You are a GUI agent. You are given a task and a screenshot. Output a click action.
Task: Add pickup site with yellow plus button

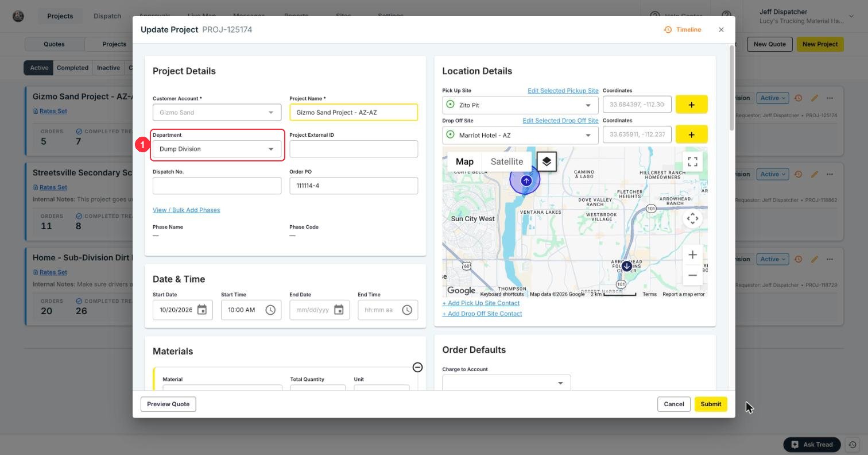(x=691, y=105)
